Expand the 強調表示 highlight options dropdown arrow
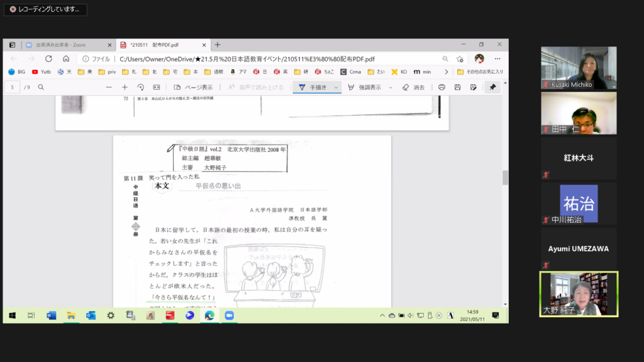644x362 pixels. coord(391,87)
